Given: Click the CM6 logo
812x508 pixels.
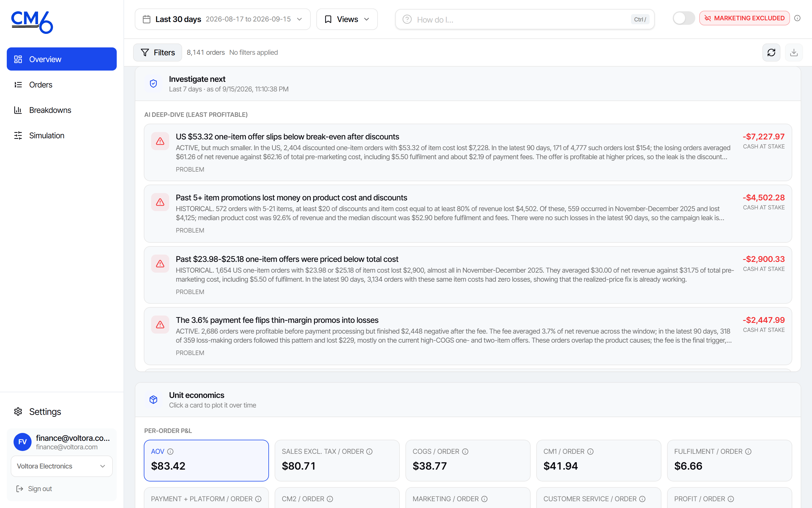Looking at the screenshot, I should (32, 22).
